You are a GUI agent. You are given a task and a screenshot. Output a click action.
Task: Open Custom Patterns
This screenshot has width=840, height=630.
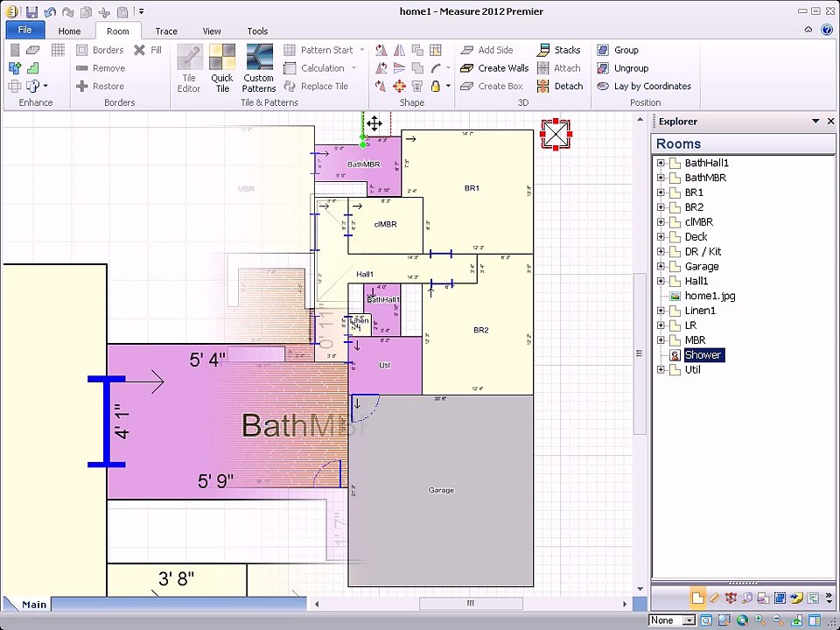[x=259, y=68]
